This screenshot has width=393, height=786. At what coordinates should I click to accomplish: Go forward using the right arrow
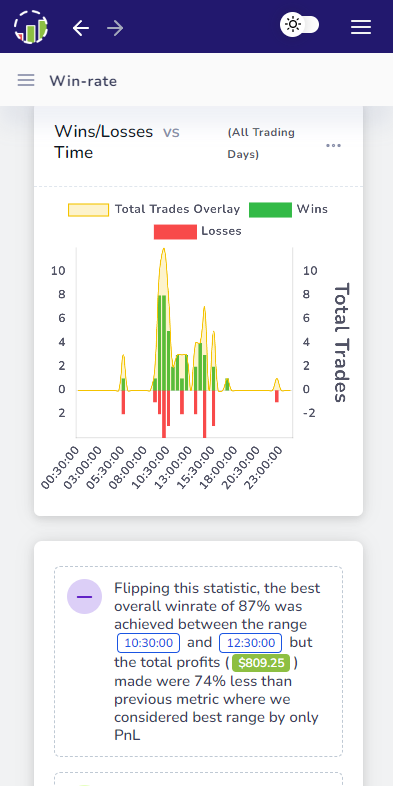point(115,28)
